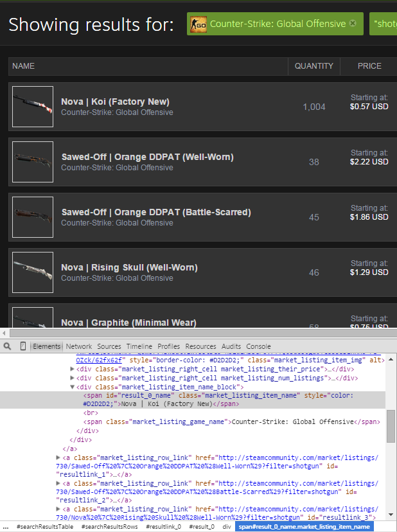Click the breadcrumb overflow ellipsis
Viewport: 397px width, 532px height.
click(5, 528)
